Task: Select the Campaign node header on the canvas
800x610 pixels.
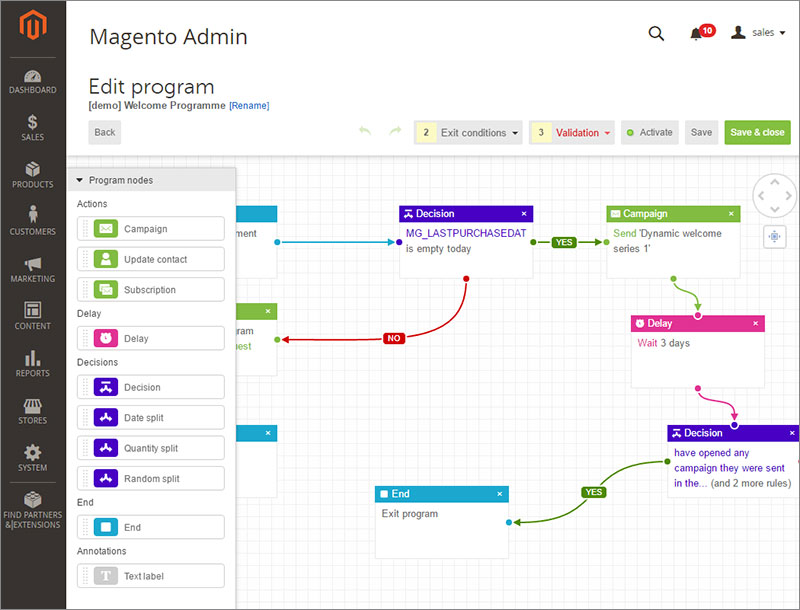Action: point(673,214)
